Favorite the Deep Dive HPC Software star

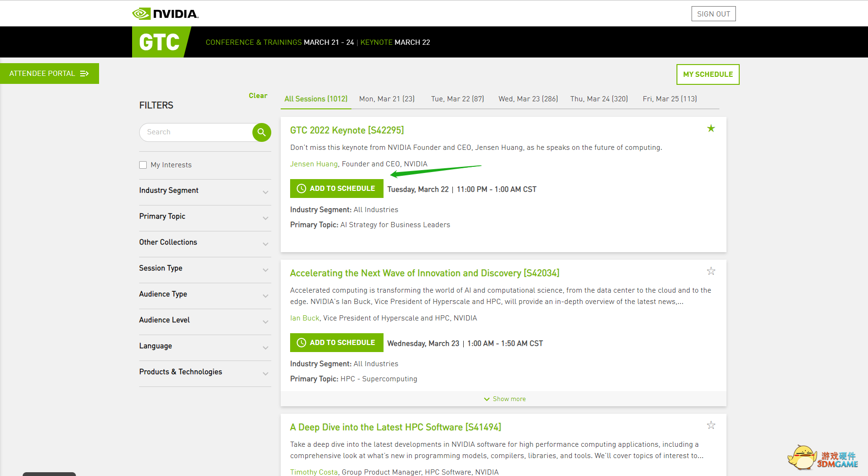pyautogui.click(x=711, y=425)
